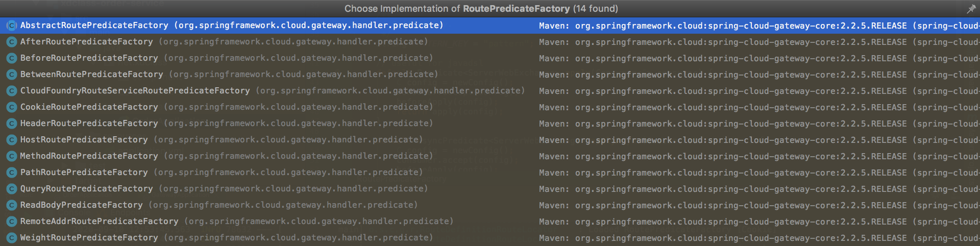Click the AfterRoutePredicateFactory class icon
980x246 pixels.
click(11, 42)
